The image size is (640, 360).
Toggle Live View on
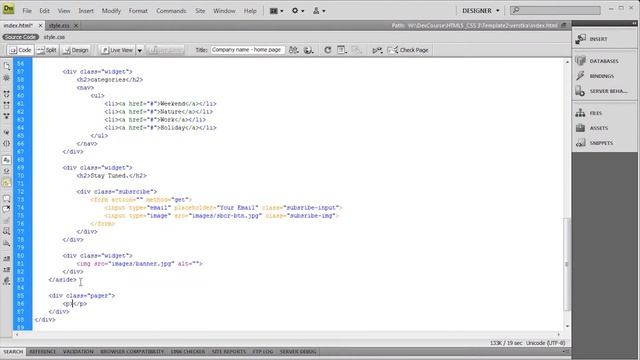click(118, 50)
